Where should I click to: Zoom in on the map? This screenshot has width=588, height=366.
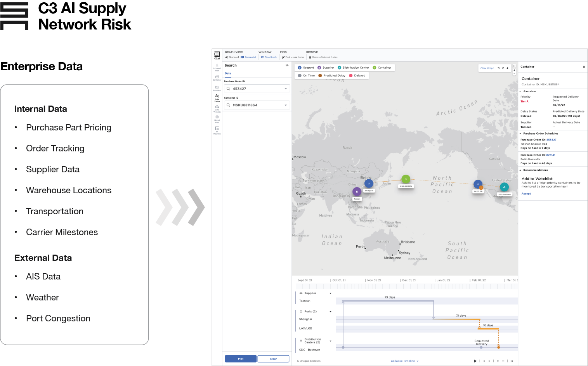coord(514,70)
